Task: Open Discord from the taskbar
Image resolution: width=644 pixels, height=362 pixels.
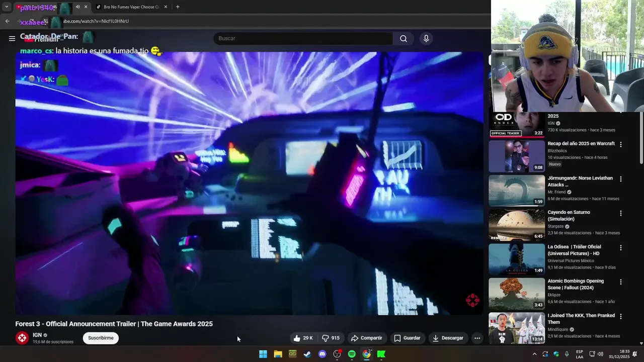Action: 323,354
